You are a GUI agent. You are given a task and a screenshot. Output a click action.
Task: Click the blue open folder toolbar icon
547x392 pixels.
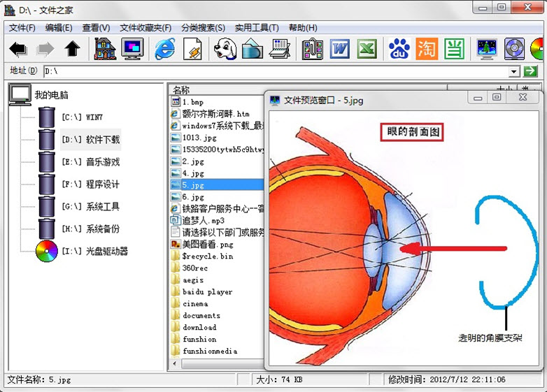tap(253, 49)
